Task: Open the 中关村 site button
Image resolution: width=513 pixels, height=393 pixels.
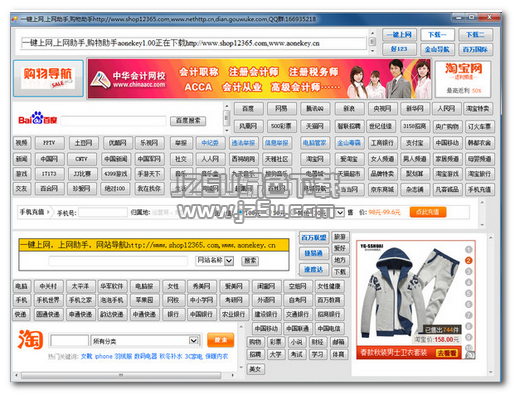Action: coord(48,286)
